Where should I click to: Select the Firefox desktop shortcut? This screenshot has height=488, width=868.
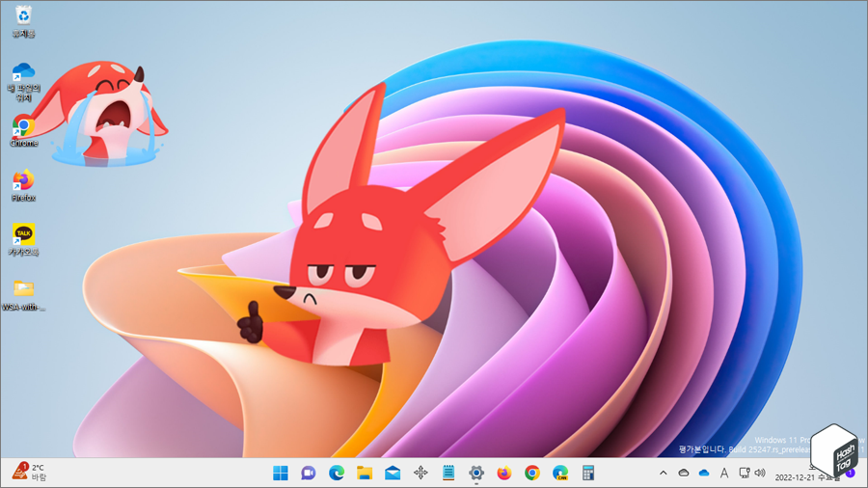pyautogui.click(x=23, y=186)
